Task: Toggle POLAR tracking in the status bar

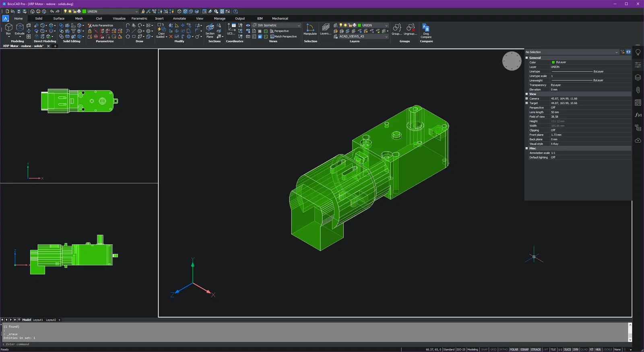Action: (x=514, y=350)
